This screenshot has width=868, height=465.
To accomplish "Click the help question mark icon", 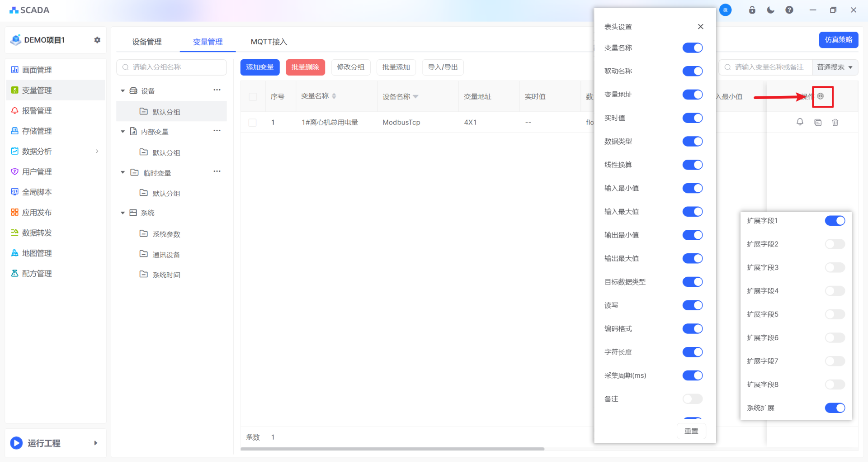I will click(x=789, y=10).
